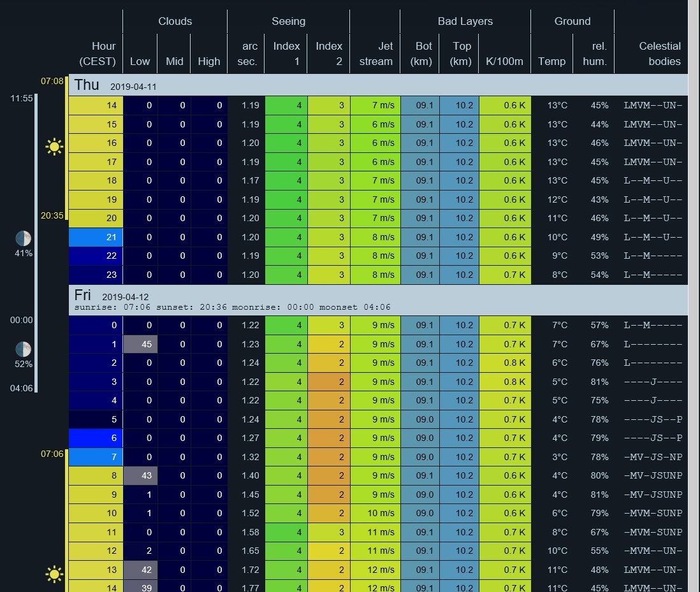Click the 'Celestial bodies' column header
The height and width of the screenshot is (592, 700).
[653, 54]
